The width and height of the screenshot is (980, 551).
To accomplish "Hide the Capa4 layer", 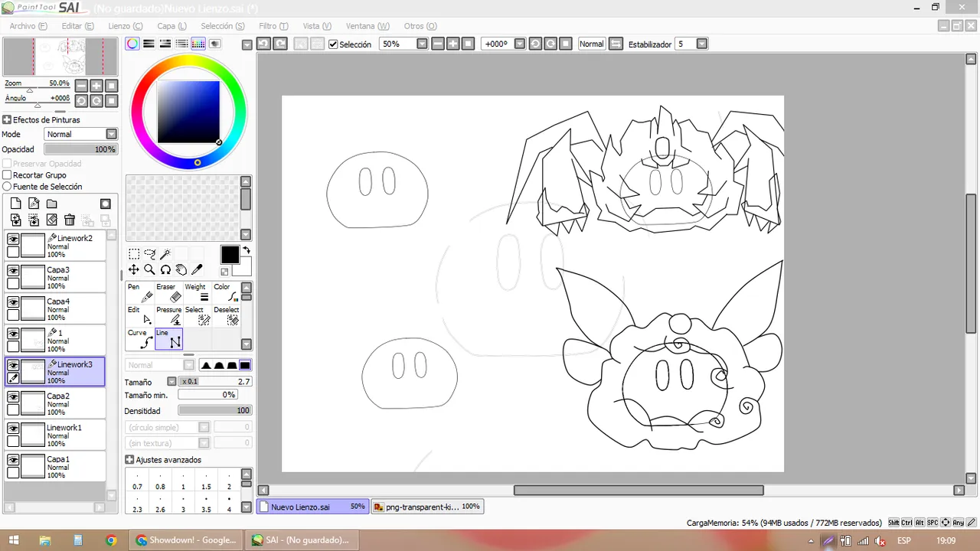I will pos(13,302).
